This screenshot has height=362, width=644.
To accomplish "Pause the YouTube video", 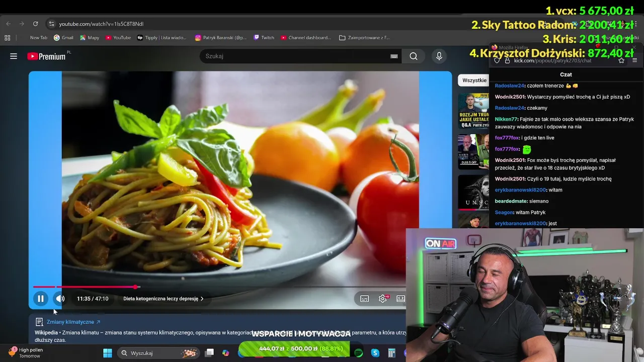I will click(x=41, y=299).
